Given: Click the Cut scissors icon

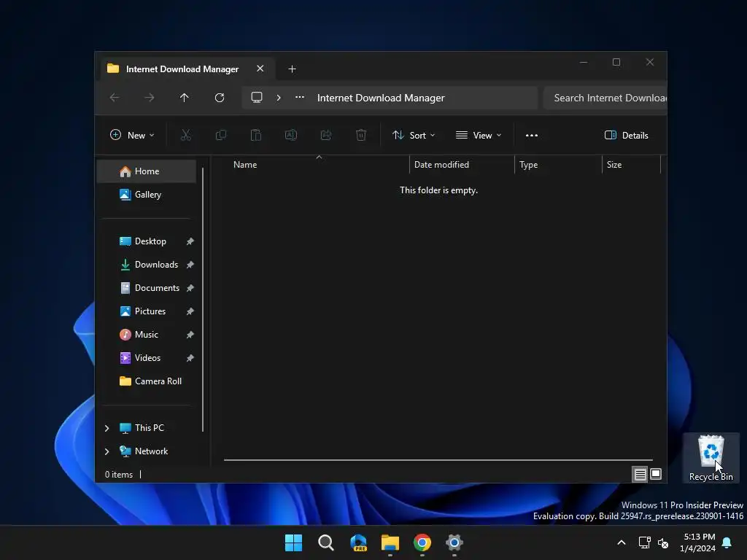Looking at the screenshot, I should pyautogui.click(x=186, y=135).
